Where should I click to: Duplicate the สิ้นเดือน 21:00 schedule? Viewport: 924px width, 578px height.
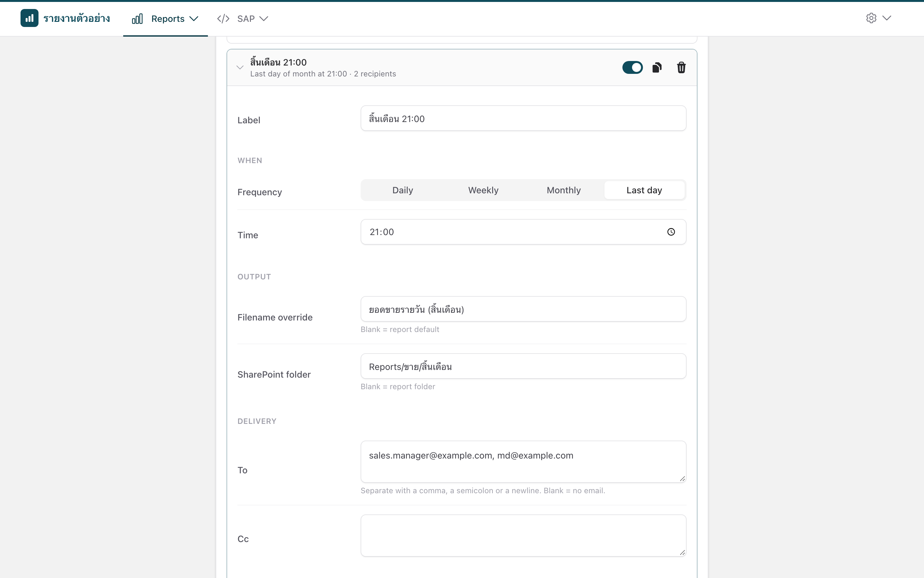click(x=657, y=68)
